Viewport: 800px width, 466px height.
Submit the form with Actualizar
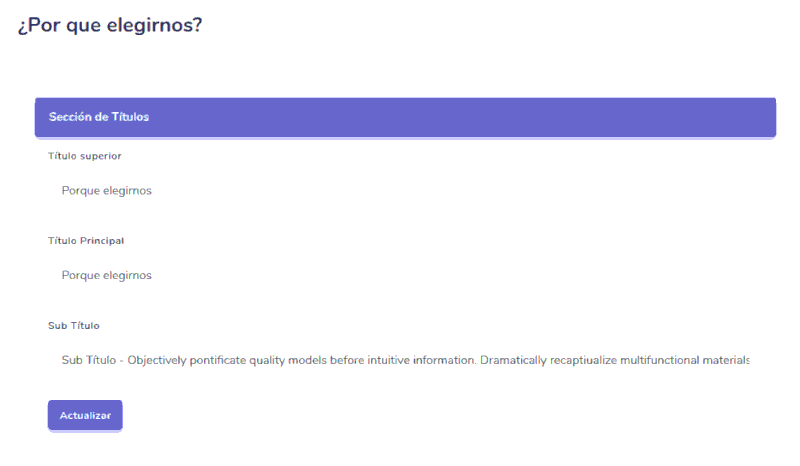(x=85, y=415)
